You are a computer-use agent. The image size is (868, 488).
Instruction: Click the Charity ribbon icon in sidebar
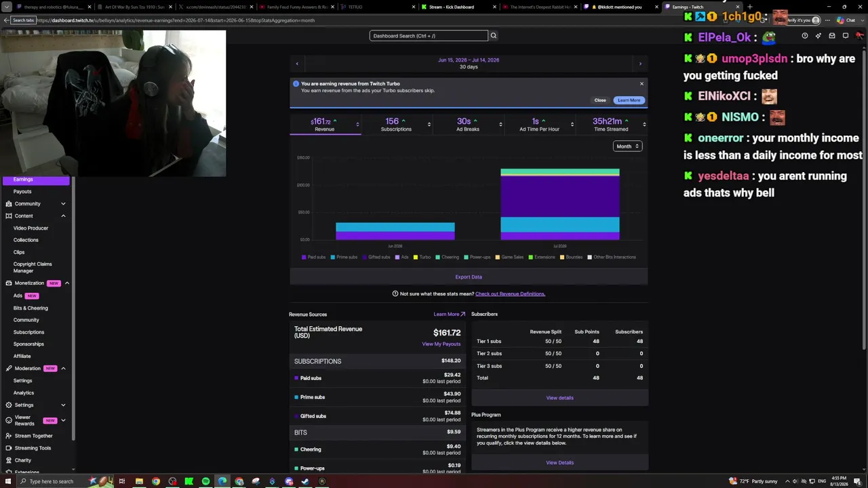[8, 460]
